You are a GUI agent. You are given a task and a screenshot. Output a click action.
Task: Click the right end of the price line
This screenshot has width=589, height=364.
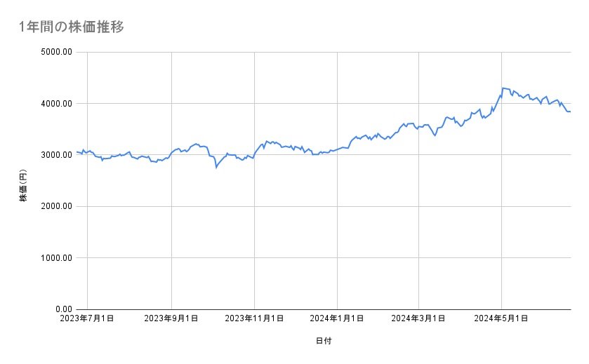pos(570,112)
